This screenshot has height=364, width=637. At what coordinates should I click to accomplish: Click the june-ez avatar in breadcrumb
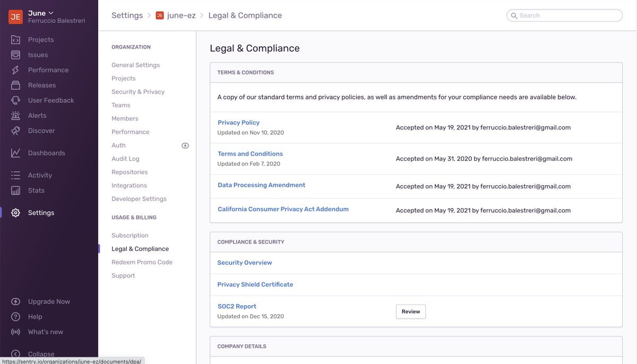[x=160, y=15]
